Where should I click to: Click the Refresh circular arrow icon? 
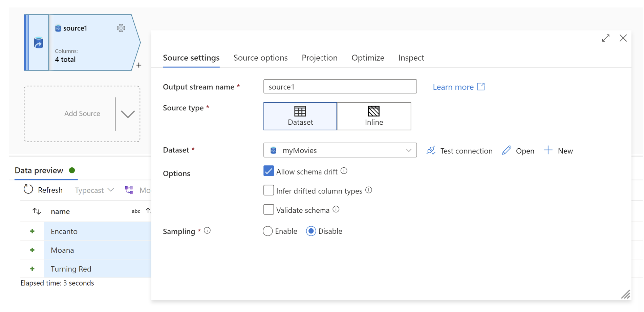(x=28, y=189)
